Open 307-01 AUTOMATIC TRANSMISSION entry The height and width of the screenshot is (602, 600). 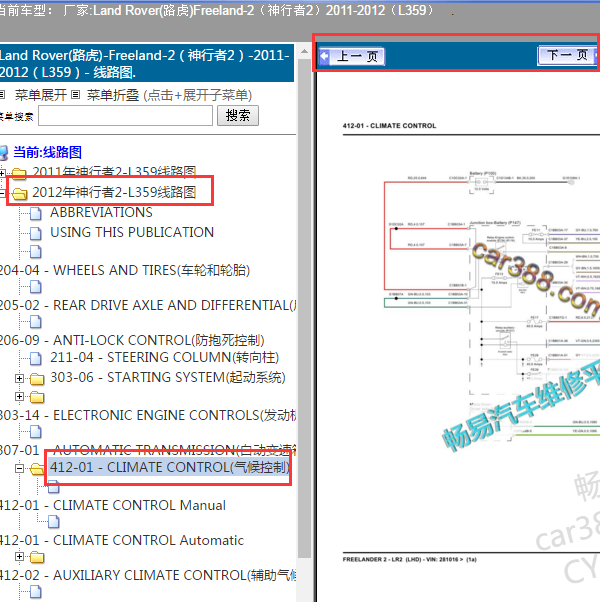(x=148, y=450)
